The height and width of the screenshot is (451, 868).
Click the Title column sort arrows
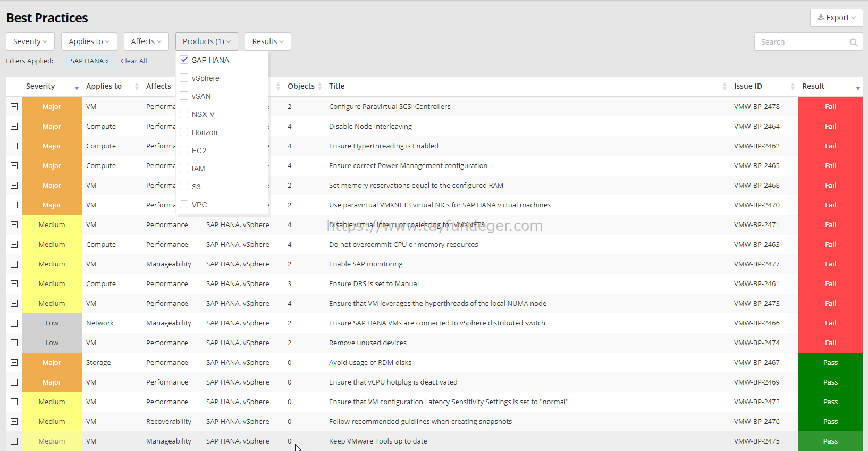coord(724,86)
